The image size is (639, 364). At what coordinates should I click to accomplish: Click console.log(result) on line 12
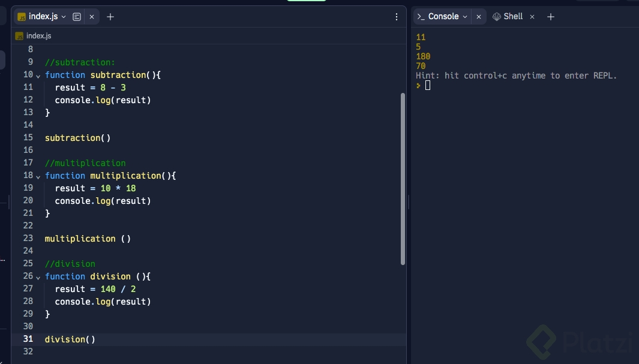click(103, 100)
